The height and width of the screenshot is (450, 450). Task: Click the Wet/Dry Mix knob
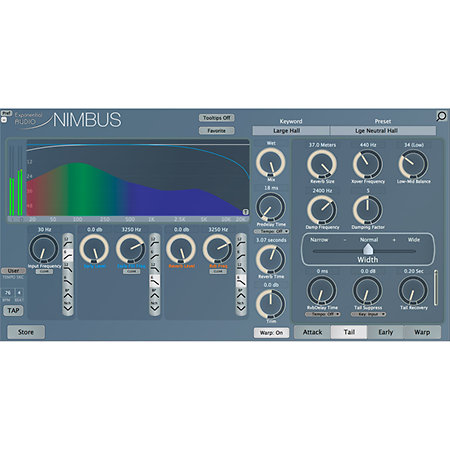(x=271, y=162)
